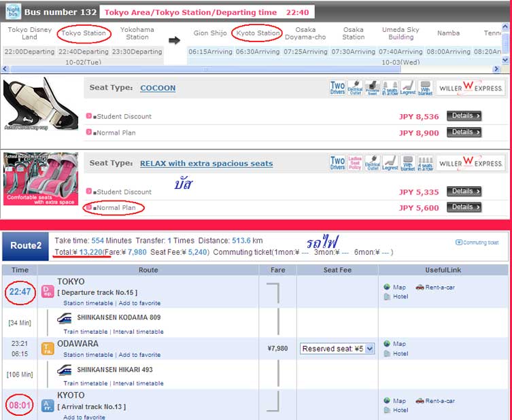Expand the COCOON Normal Plan via its pink arrow
Screen dimensions: 512x420
[89, 132]
